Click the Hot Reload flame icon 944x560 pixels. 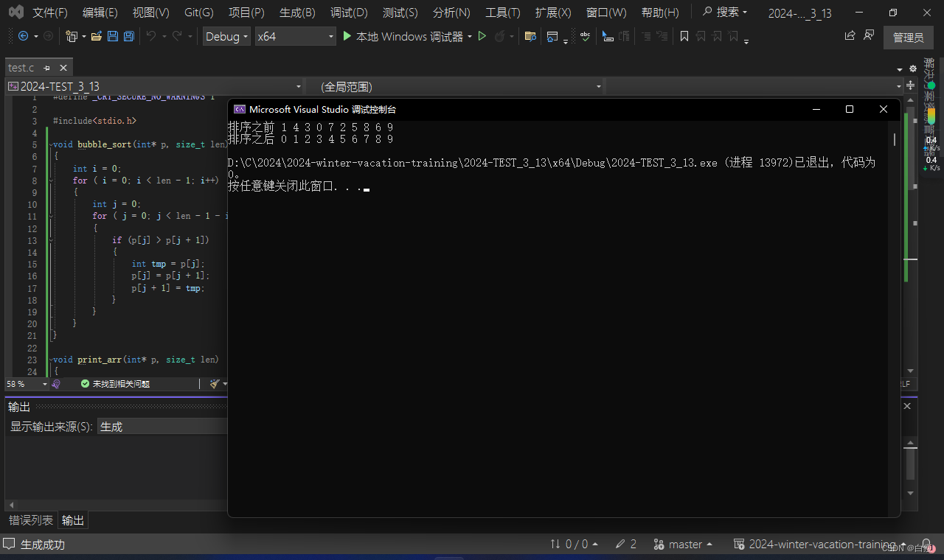click(x=500, y=36)
